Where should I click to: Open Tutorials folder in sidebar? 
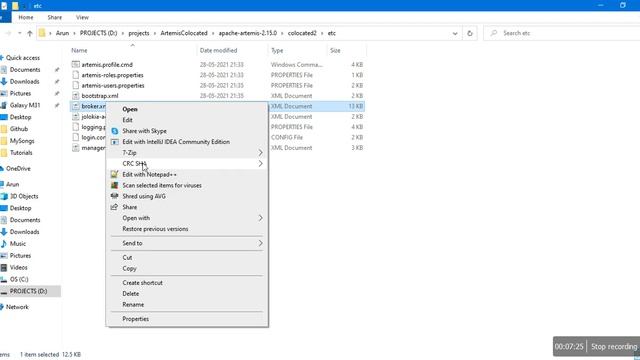[x=21, y=153]
